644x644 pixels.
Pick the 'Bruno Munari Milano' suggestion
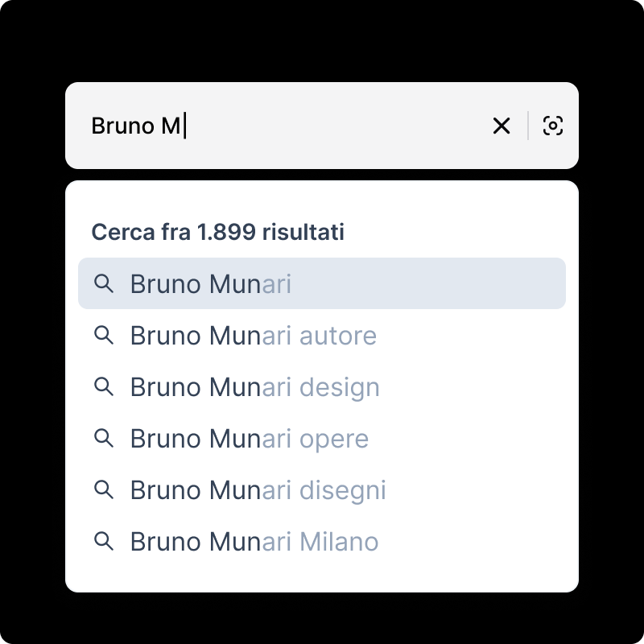pyautogui.click(x=254, y=542)
